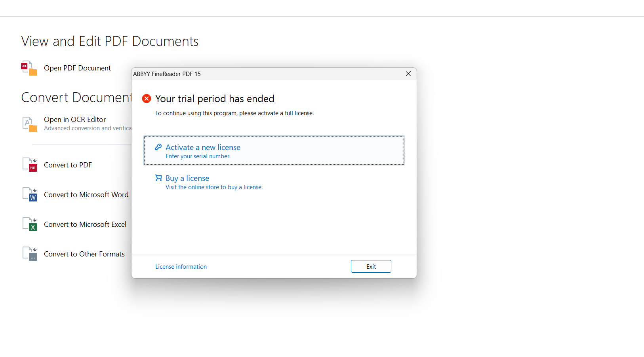The height and width of the screenshot is (357, 644).
Task: Choose Convert to Microsoft Excel label
Action: 85,224
